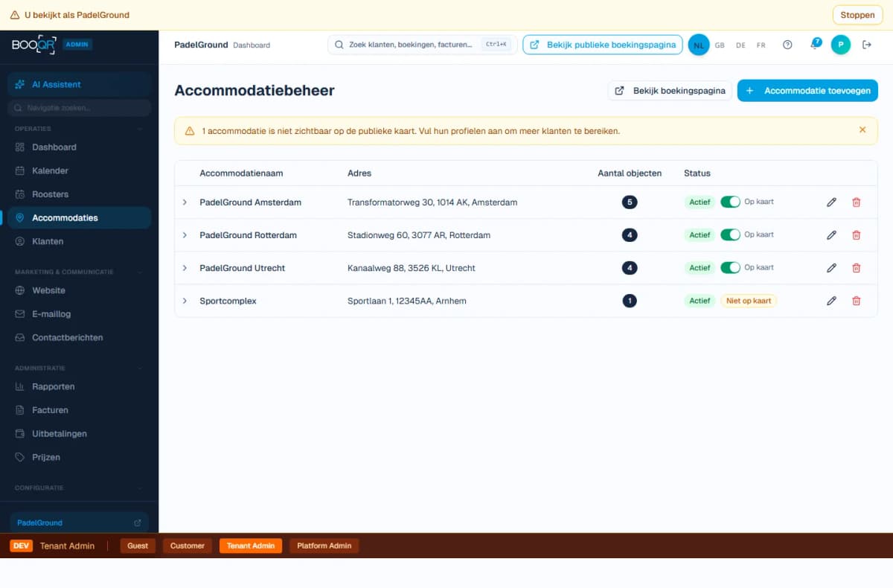
Task: Disable 'Op kaart' for PadelGround Rotterdam
Action: click(x=731, y=234)
